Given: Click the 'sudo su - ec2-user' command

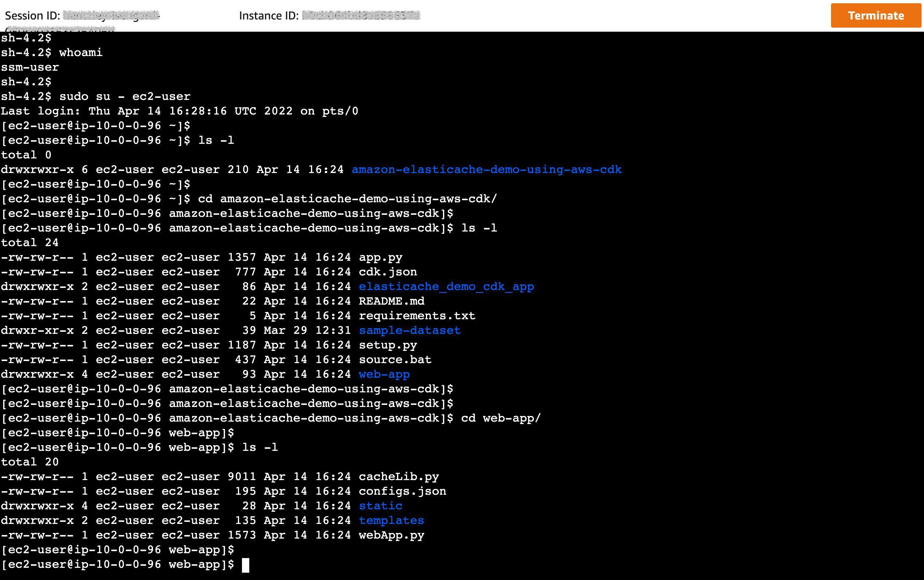Looking at the screenshot, I should coord(125,96).
